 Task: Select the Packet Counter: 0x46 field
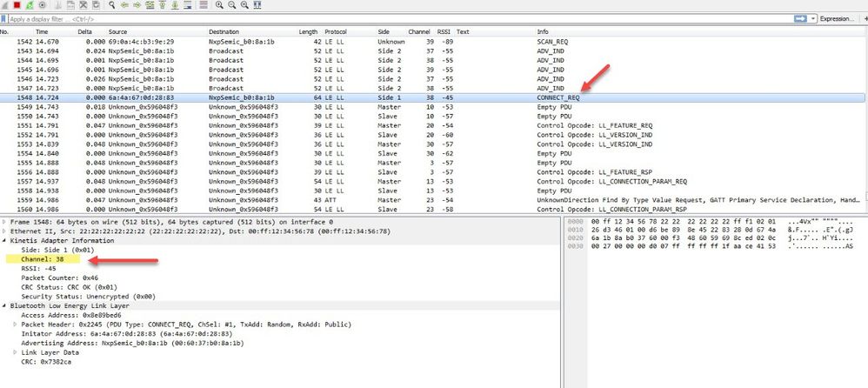click(59, 278)
